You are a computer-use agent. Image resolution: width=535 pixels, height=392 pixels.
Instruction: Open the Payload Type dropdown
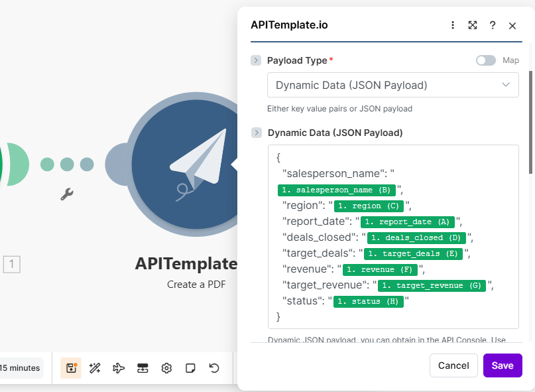click(x=392, y=85)
